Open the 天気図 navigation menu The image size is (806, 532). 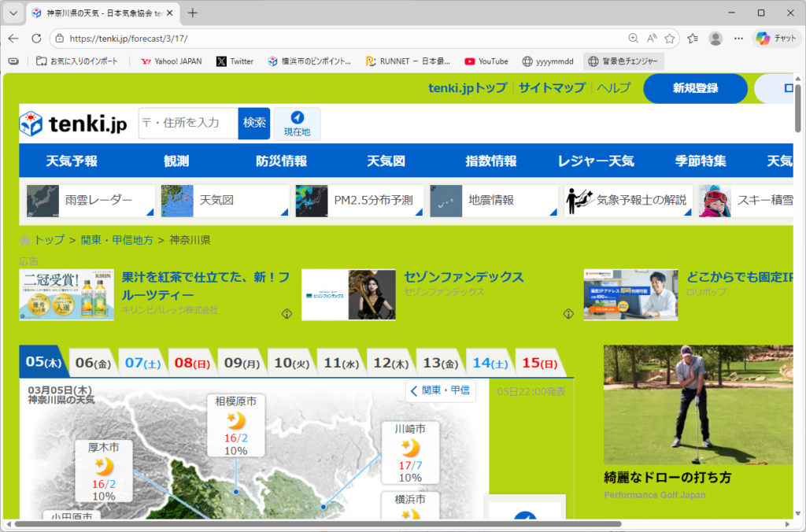pyautogui.click(x=386, y=161)
